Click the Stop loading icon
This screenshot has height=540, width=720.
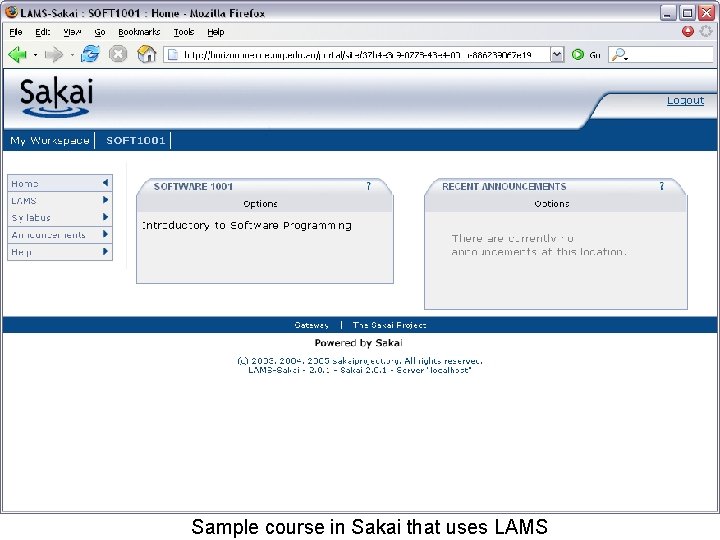pos(118,54)
